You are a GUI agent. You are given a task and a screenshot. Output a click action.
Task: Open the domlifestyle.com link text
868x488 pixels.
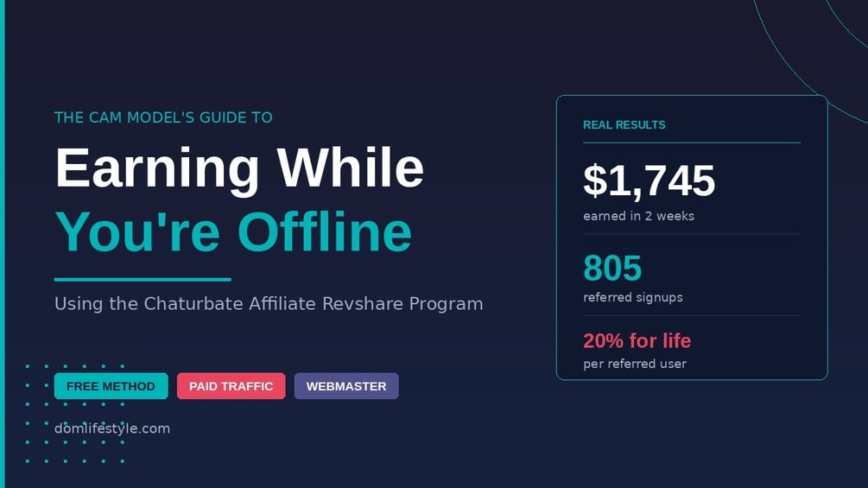[112, 428]
